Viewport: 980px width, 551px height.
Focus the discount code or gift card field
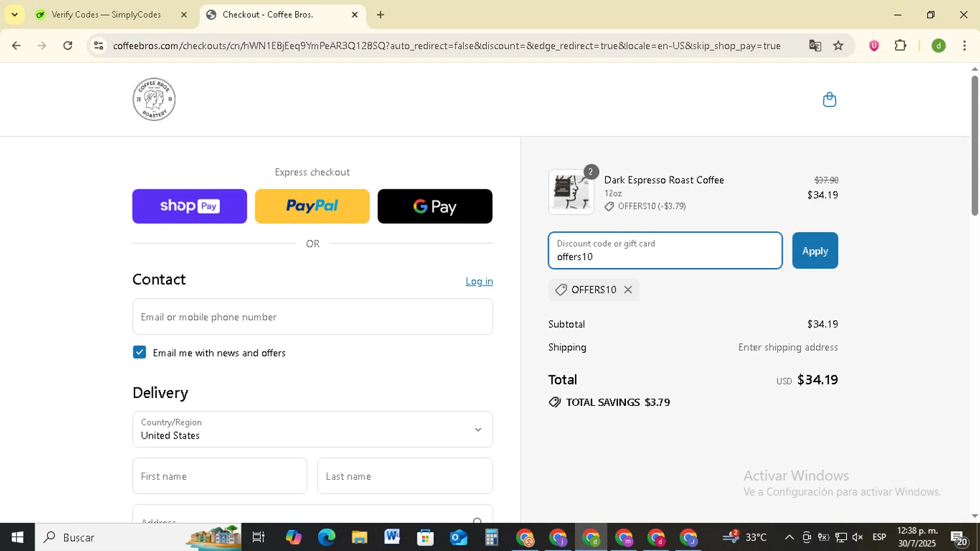665,250
